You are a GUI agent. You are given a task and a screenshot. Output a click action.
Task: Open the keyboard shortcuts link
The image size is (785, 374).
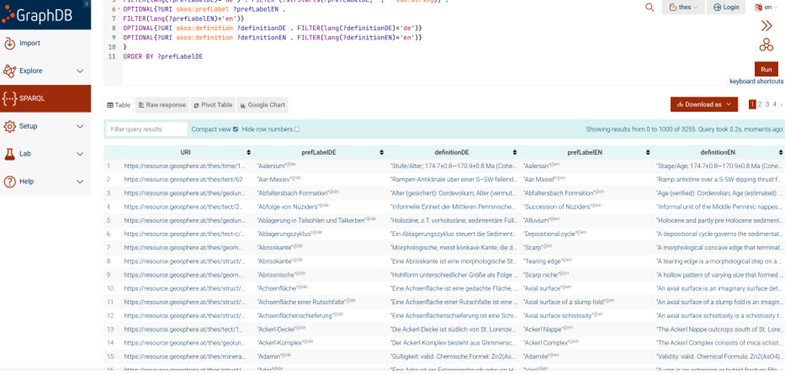point(756,81)
